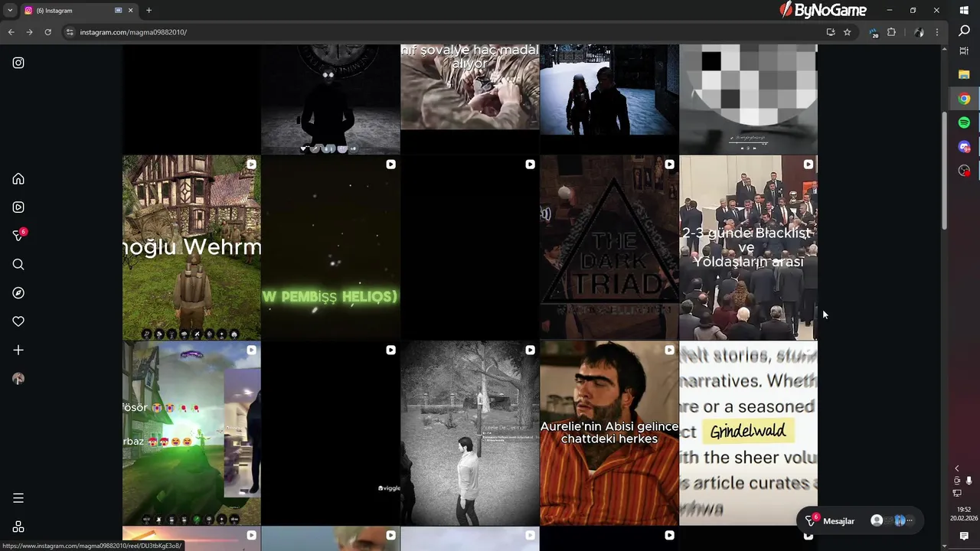Go back in browser history
980x551 pixels.
(x=11, y=32)
